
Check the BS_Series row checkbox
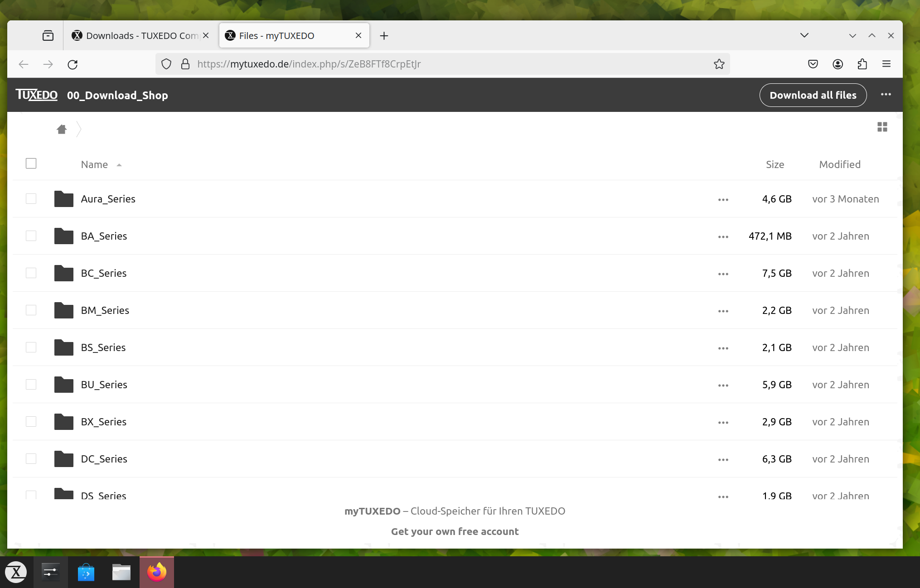click(x=31, y=347)
